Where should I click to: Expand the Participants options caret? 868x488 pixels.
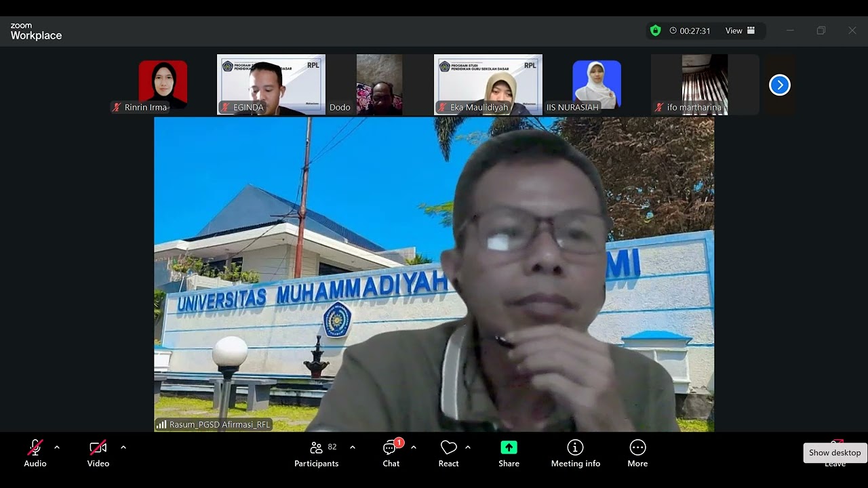pyautogui.click(x=353, y=447)
